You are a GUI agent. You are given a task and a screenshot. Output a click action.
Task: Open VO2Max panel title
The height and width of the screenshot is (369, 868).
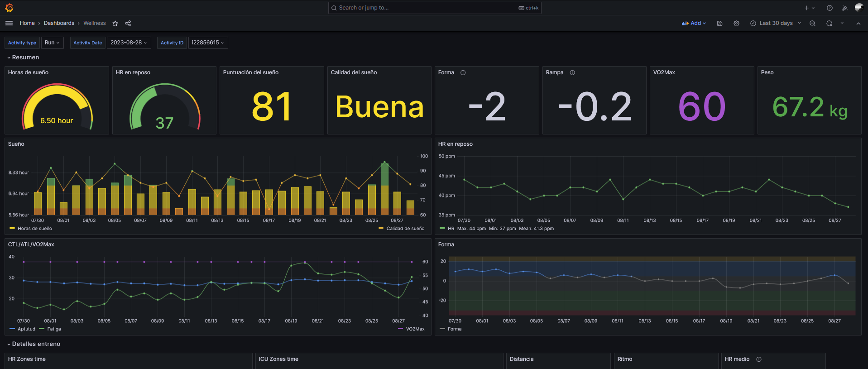664,72
